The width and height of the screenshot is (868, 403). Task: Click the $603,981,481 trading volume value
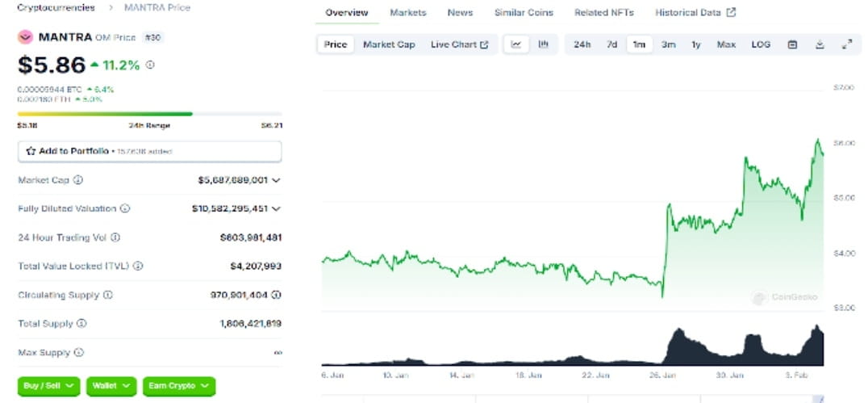coord(251,237)
